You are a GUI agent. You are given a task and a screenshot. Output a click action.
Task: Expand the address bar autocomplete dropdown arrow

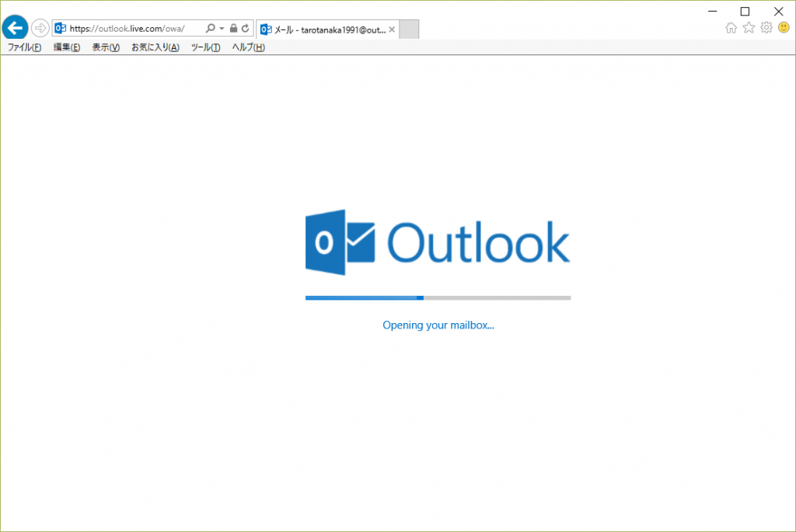click(x=222, y=29)
